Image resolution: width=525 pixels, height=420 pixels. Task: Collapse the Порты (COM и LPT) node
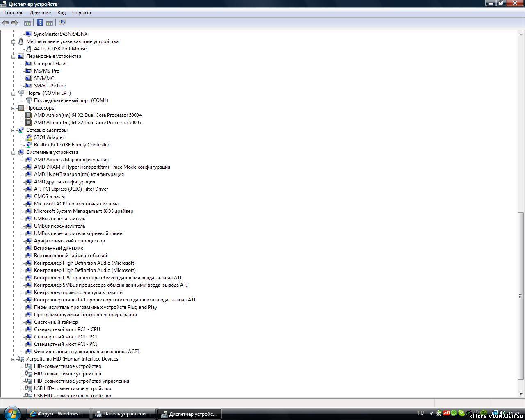click(x=13, y=93)
